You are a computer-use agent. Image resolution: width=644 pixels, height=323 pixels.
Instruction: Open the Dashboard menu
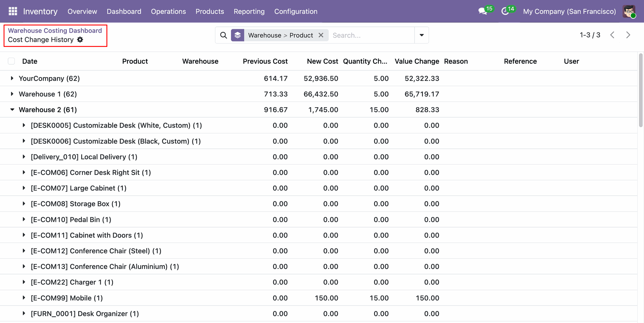pos(124,11)
